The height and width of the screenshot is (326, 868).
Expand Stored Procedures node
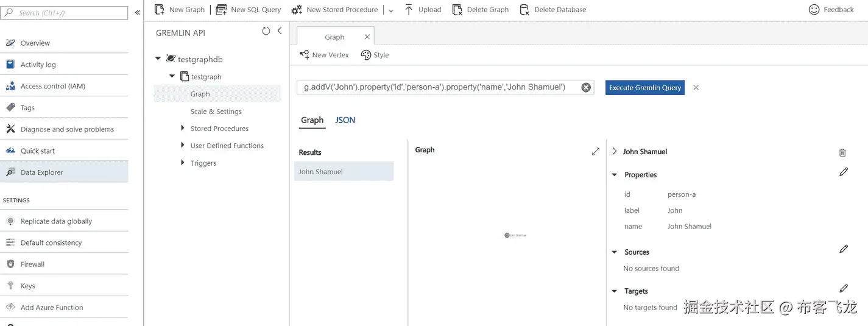[x=183, y=128]
